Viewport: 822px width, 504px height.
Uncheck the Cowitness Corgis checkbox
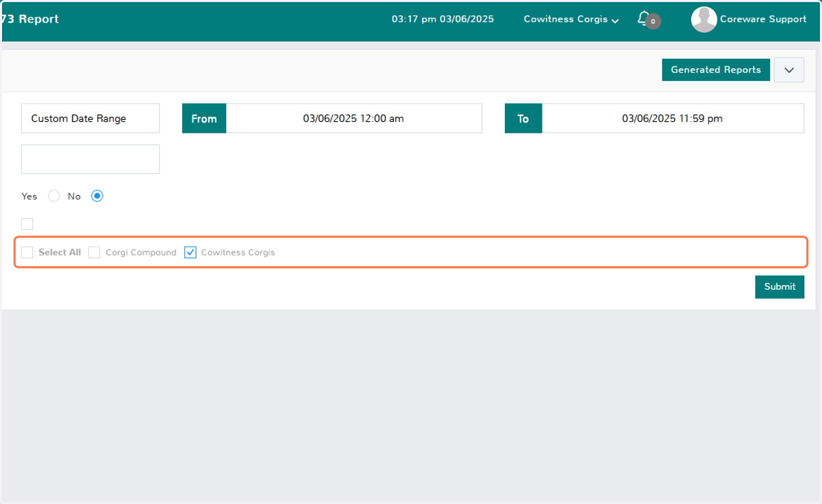190,253
